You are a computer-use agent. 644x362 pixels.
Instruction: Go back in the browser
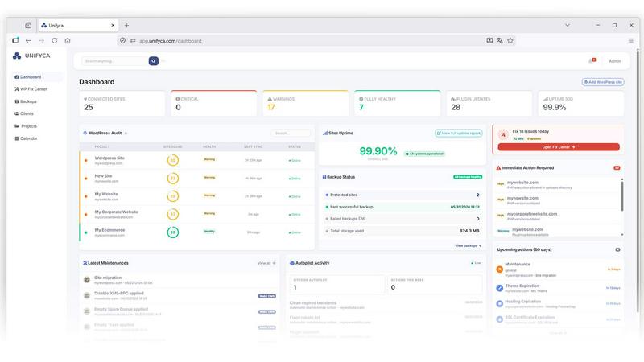(x=28, y=41)
